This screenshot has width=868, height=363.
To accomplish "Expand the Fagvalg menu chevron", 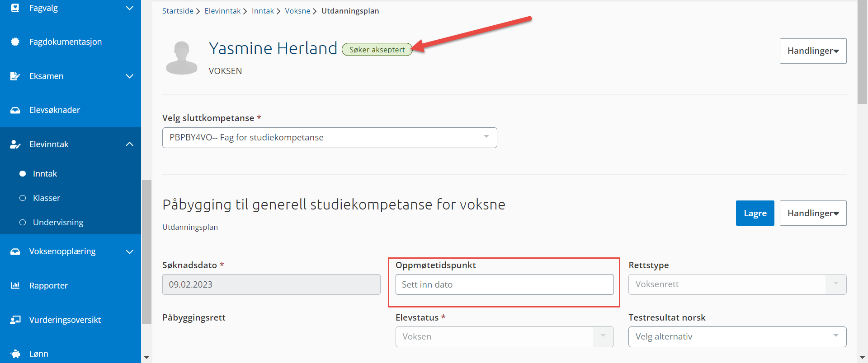I will point(129,8).
